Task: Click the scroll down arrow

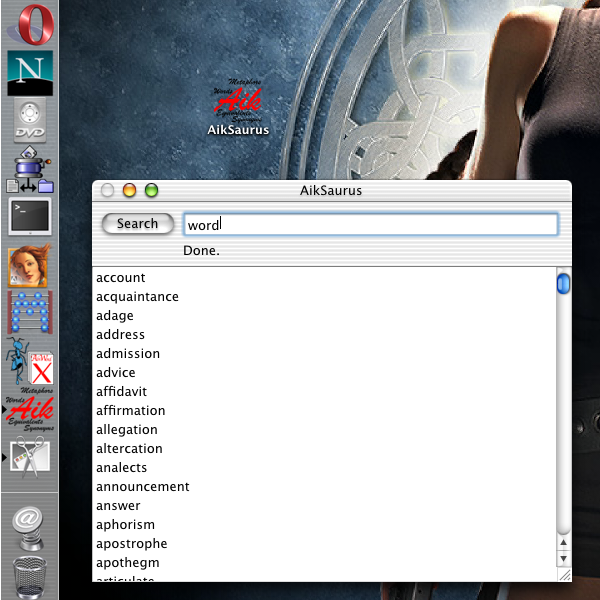Action: (x=563, y=558)
